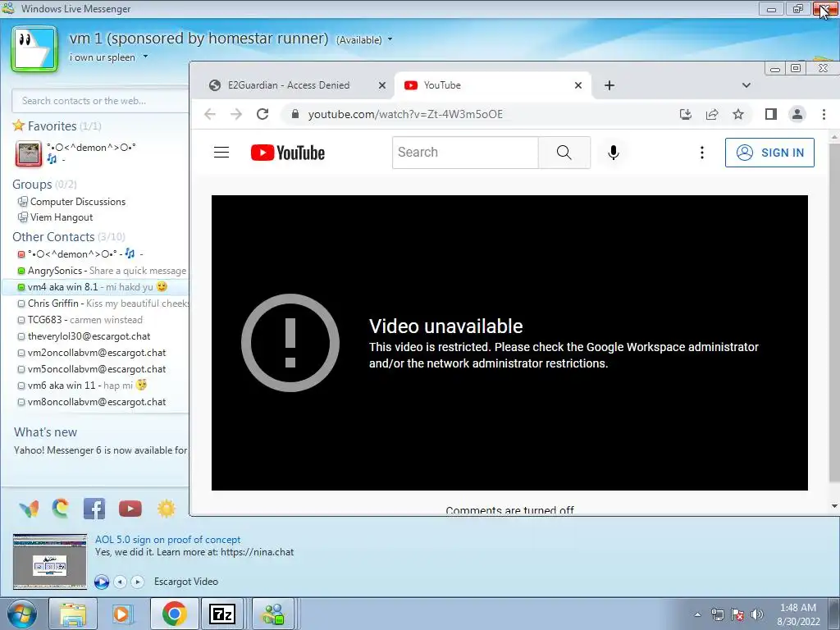Click YouTube voice search microphone
The image size is (840, 630).
tap(614, 153)
